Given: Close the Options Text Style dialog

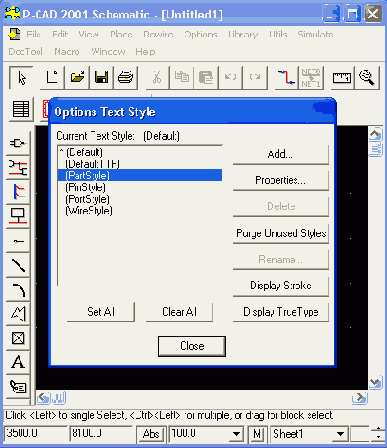Looking at the screenshot, I should (192, 346).
